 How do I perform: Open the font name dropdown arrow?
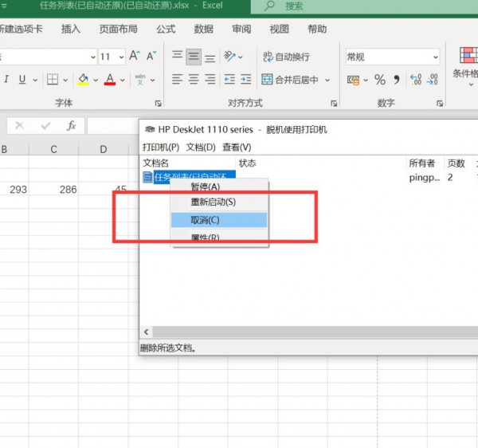[93, 57]
